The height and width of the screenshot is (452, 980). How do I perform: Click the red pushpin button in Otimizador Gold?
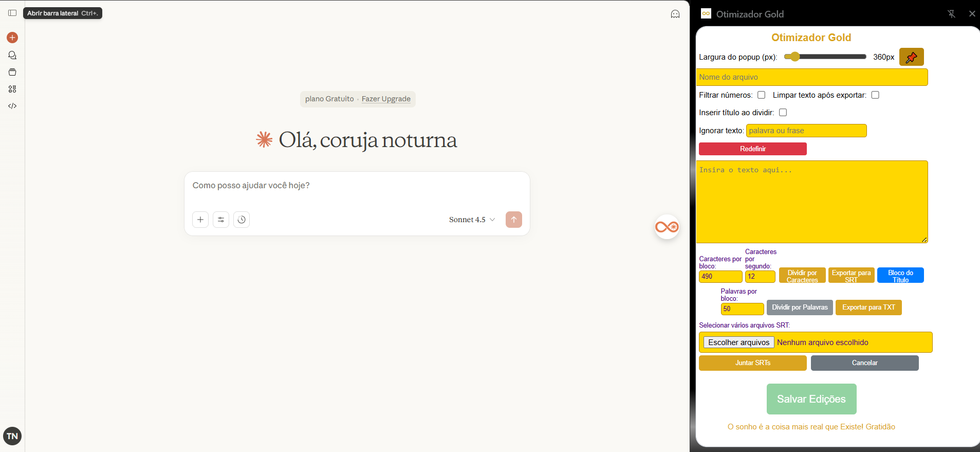[911, 57]
